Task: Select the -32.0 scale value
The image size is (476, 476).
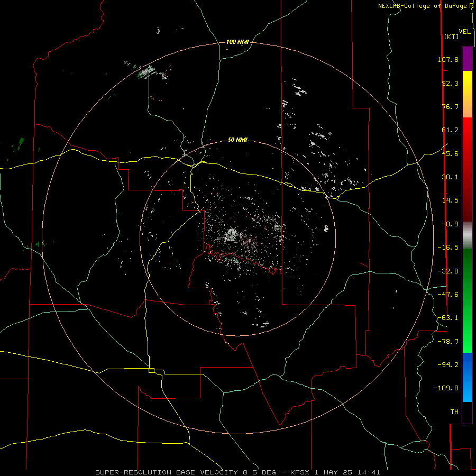Action: [x=448, y=271]
